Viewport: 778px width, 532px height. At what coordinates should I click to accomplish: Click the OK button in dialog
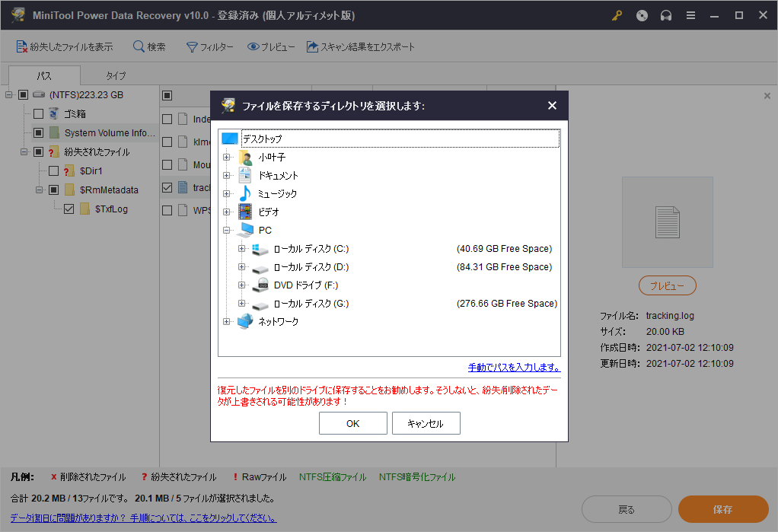352,424
